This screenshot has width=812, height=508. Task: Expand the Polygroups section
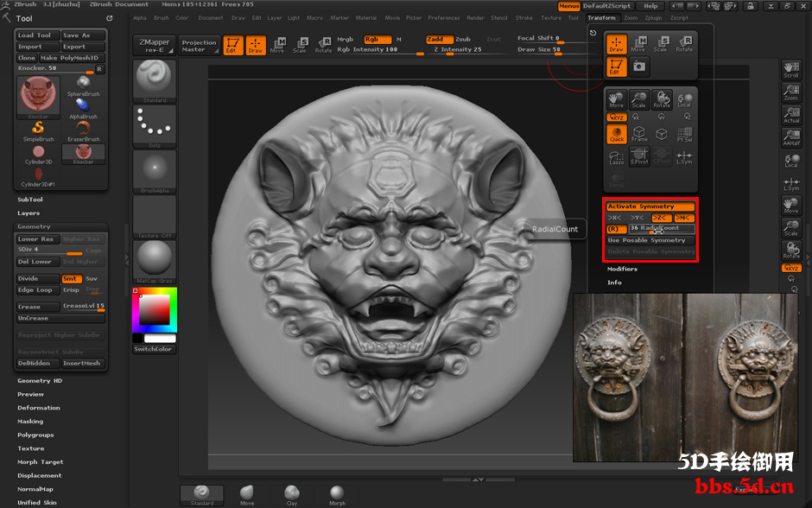coord(35,435)
